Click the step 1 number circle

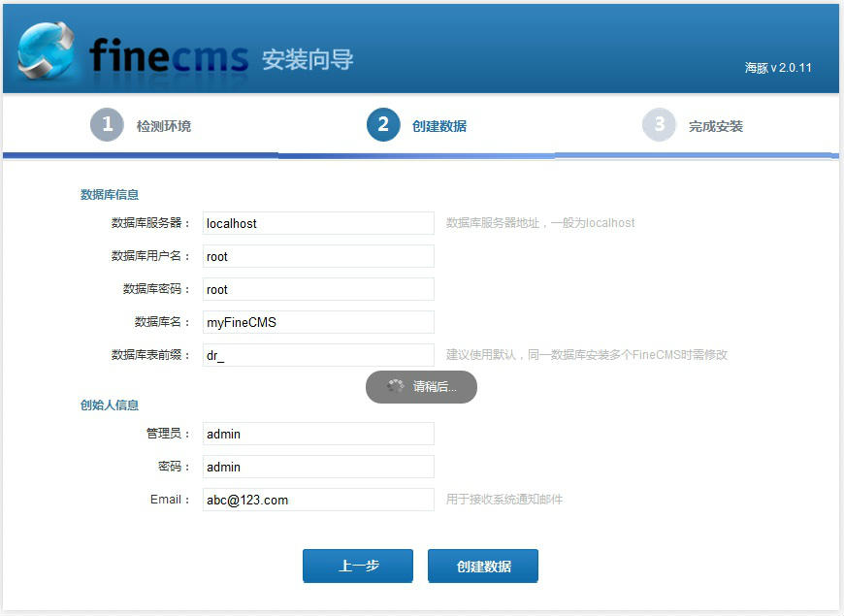[107, 124]
